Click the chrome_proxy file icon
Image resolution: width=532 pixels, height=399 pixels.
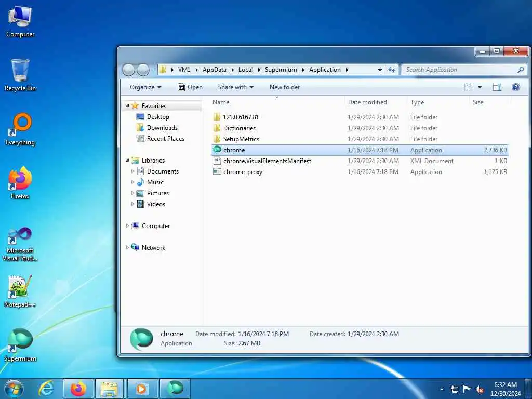pyautogui.click(x=217, y=171)
